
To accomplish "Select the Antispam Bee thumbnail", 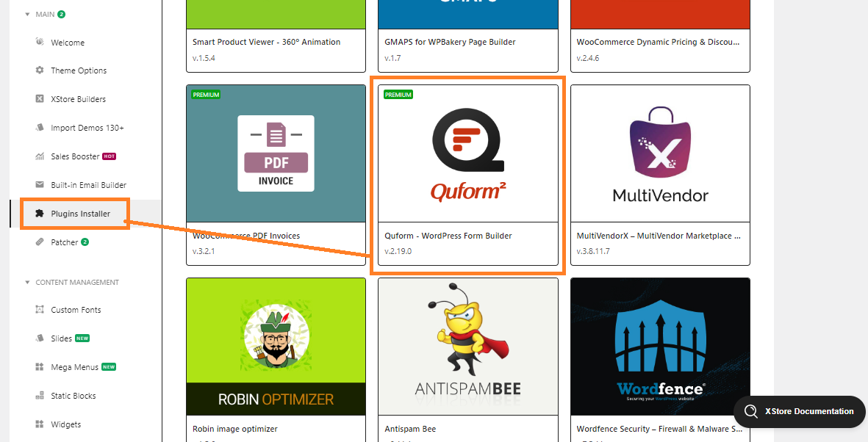I will coord(468,347).
